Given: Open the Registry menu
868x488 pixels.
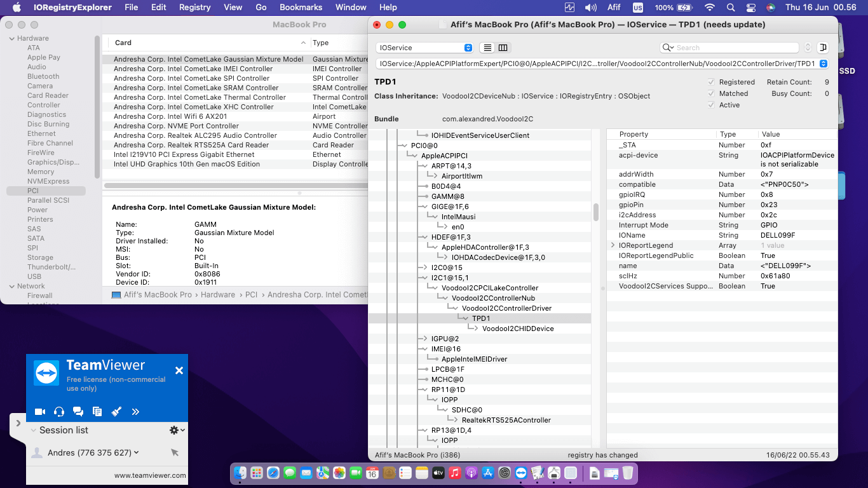Looking at the screenshot, I should click(x=194, y=8).
